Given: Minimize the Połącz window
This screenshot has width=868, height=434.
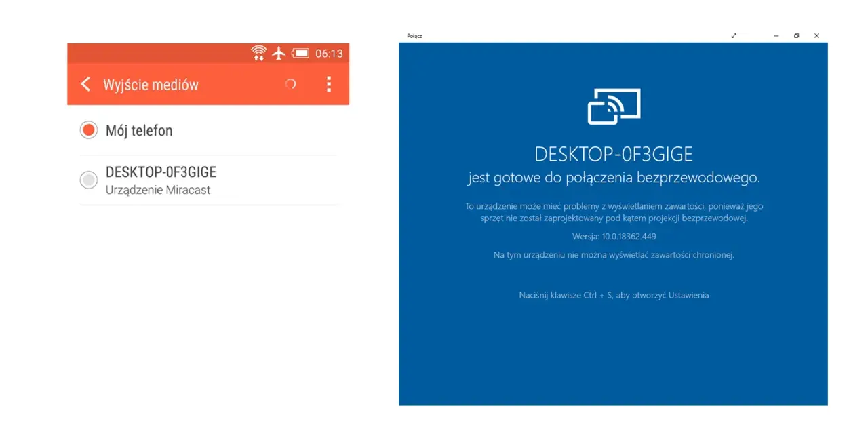Looking at the screenshot, I should [776, 36].
